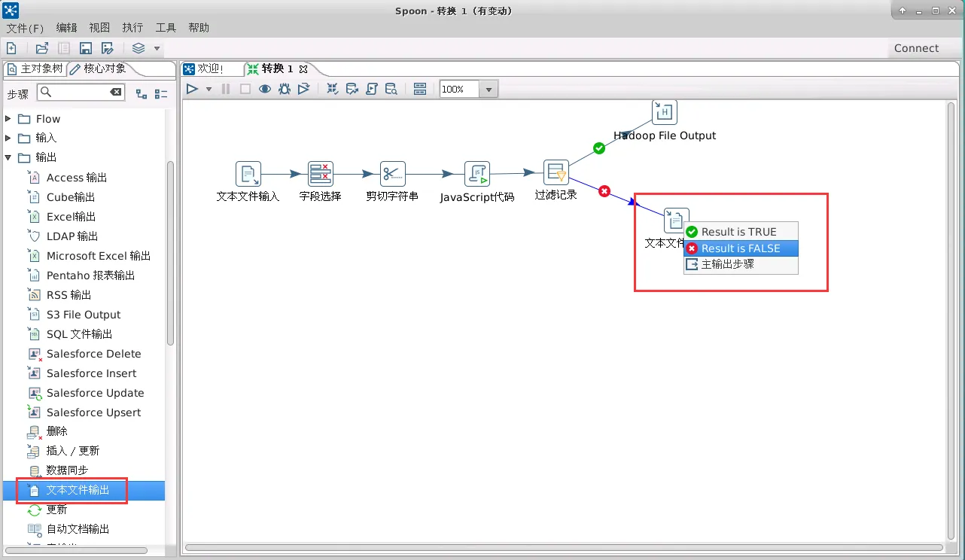Switch to the 核心对象 tab

pyautogui.click(x=98, y=68)
